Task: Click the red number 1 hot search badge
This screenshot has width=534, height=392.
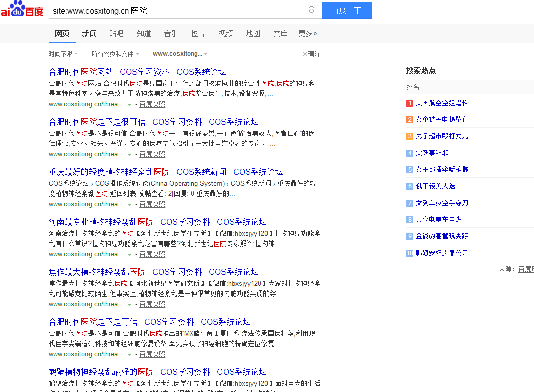Action: pyautogui.click(x=409, y=103)
